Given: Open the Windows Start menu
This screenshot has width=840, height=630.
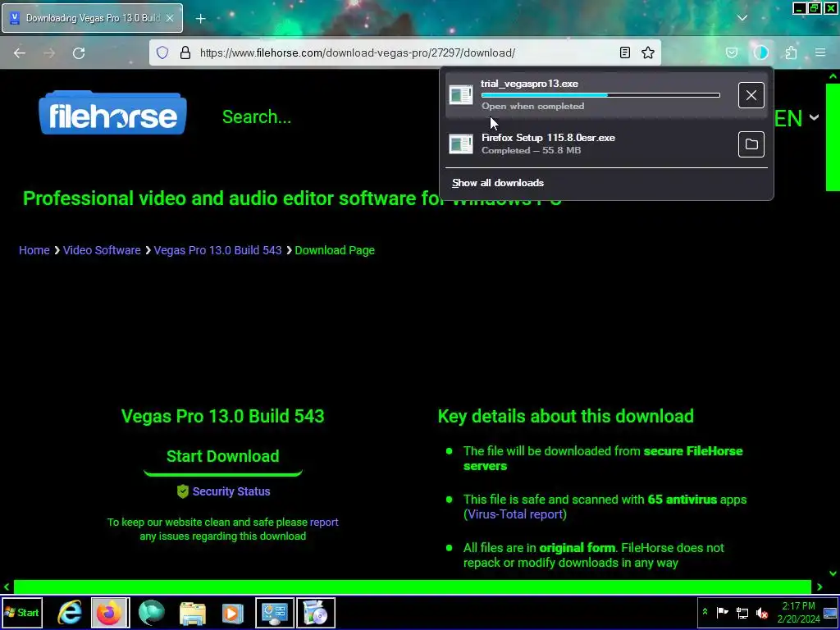Looking at the screenshot, I should tap(22, 612).
